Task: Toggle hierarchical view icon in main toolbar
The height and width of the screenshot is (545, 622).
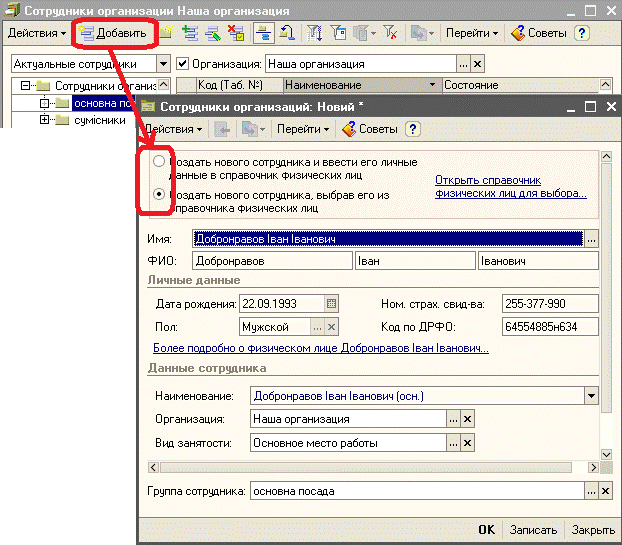Action: (264, 33)
